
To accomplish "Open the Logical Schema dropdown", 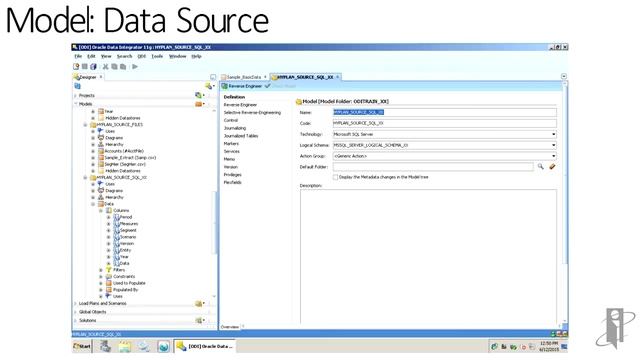I will point(553,145).
